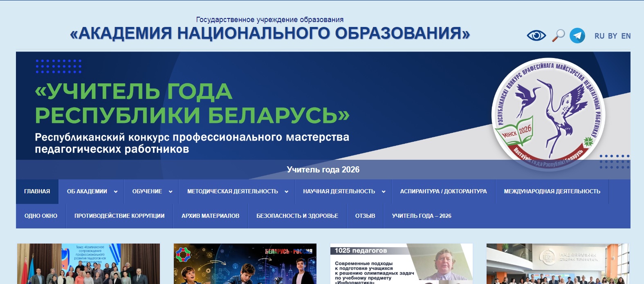Viewport: 644px width, 284px height.
Task: Open the «Учитель года – 2026» menu item
Action: tap(422, 216)
